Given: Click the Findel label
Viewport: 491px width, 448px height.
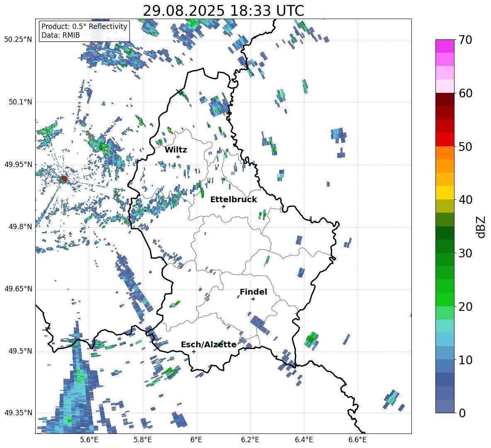Looking at the screenshot, I should (x=253, y=292).
